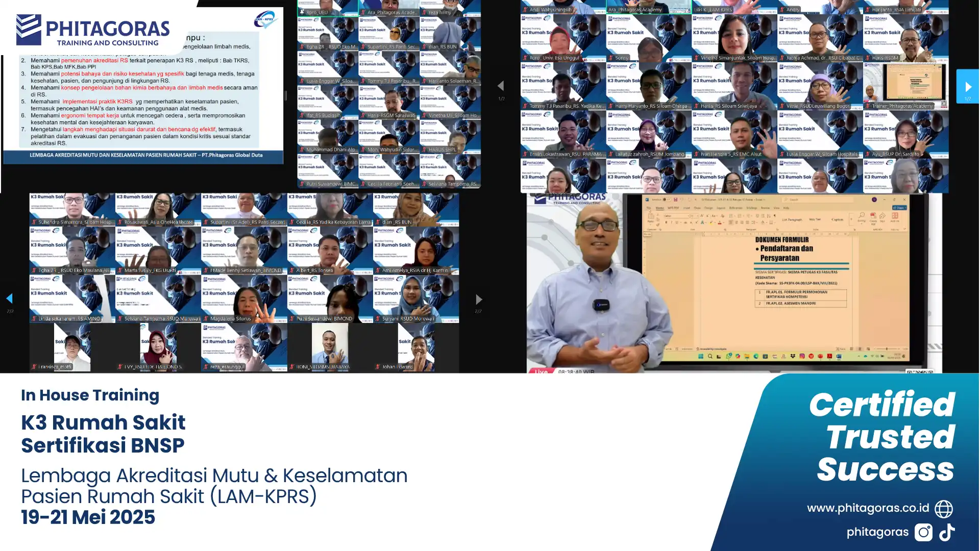The image size is (980, 551).
Task: Select the Marta Juslily_FKG Usakti tile
Action: (x=158, y=251)
